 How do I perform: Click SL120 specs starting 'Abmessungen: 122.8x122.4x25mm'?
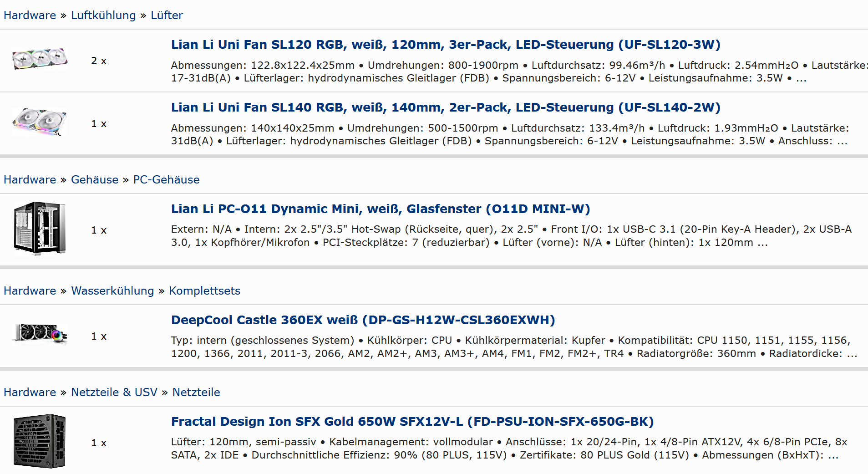tap(519, 71)
